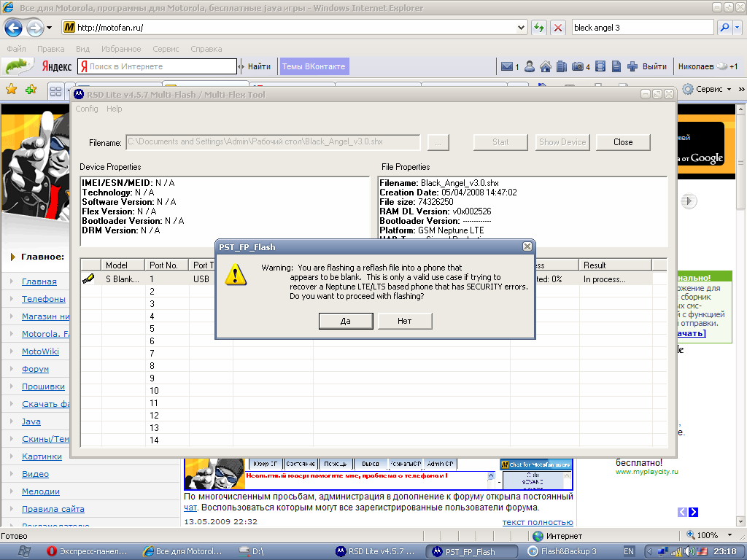Switch to Opera Экспресс-панель taskbar item

pyautogui.click(x=88, y=551)
